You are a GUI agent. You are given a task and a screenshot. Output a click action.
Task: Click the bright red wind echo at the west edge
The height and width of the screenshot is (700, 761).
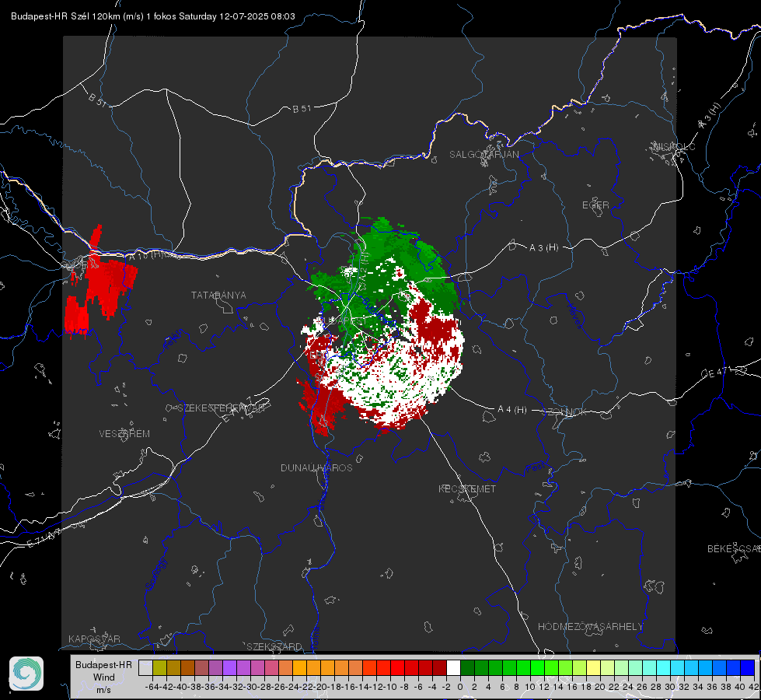104,286
